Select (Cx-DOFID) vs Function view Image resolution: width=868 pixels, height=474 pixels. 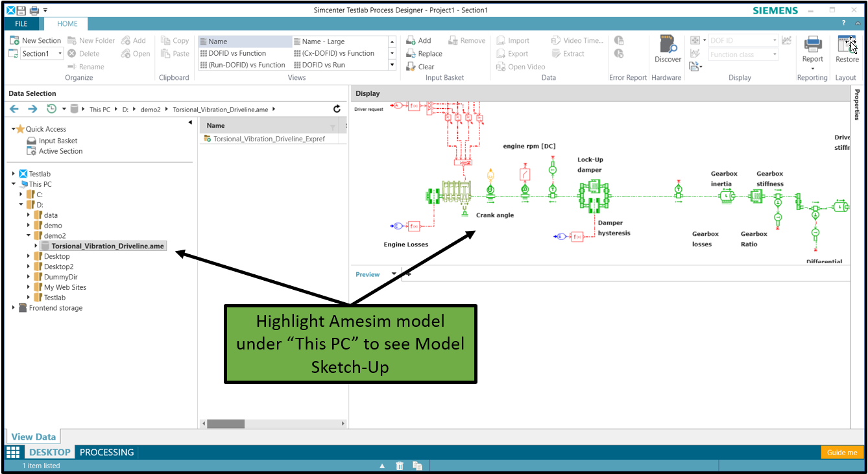coord(339,53)
